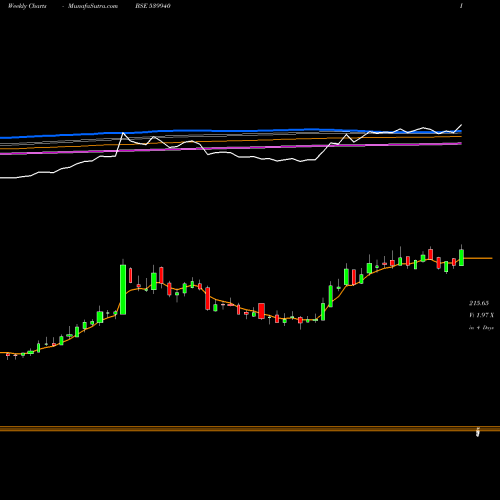Click the '215.65' price value

(x=479, y=303)
